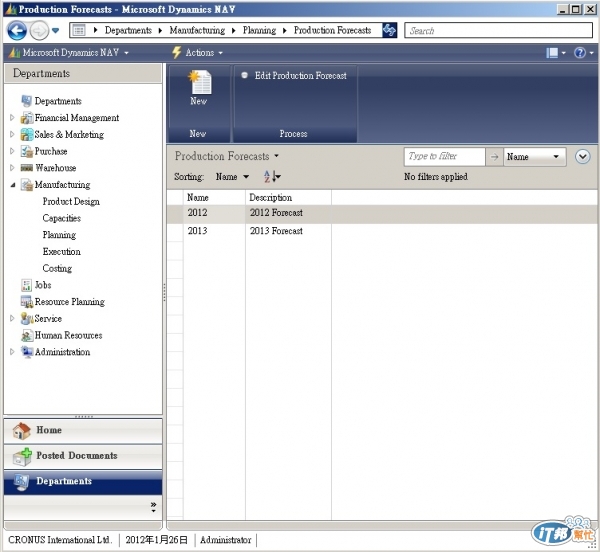Image resolution: width=600 pixels, height=552 pixels.
Task: Click the refresh icon beside address bar
Action: [389, 30]
